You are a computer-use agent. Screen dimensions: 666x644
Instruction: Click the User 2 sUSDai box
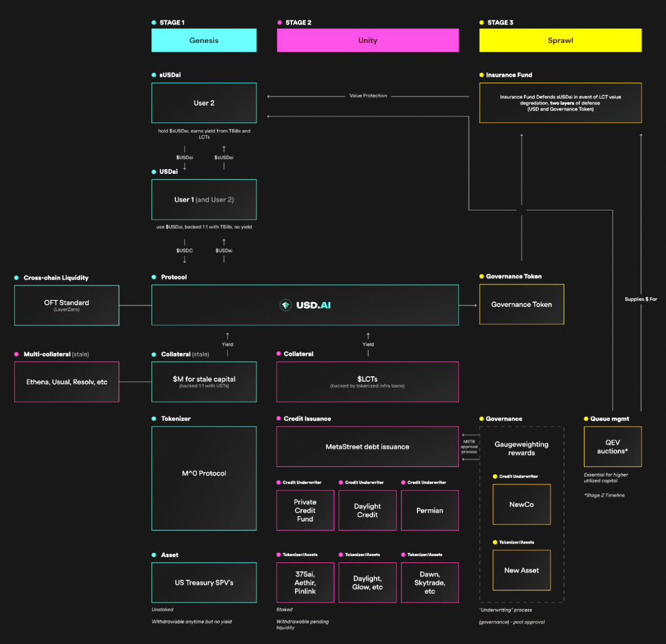pyautogui.click(x=204, y=103)
